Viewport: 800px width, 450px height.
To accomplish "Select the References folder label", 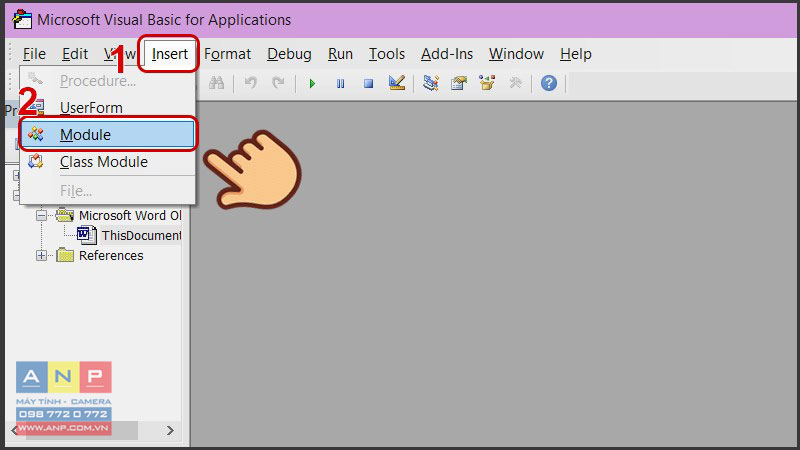I will pos(111,255).
